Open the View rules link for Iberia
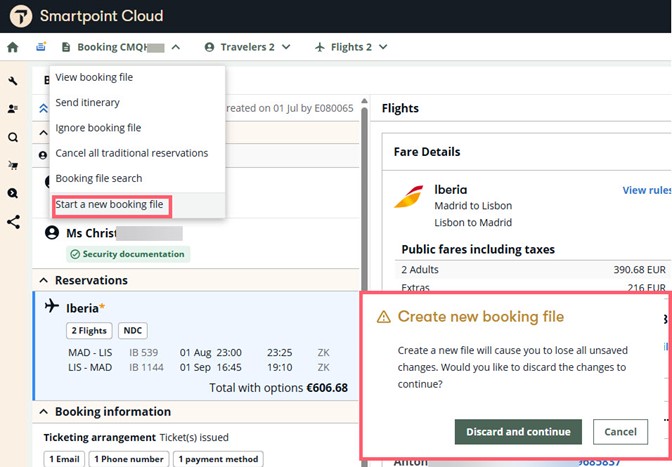The height and width of the screenshot is (467, 672). [x=646, y=190]
